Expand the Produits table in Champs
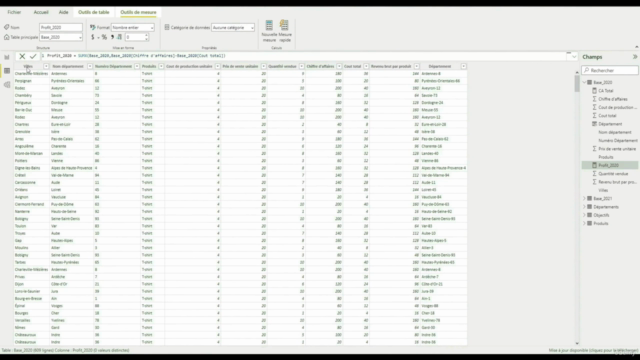The image size is (640, 360). coord(584,223)
